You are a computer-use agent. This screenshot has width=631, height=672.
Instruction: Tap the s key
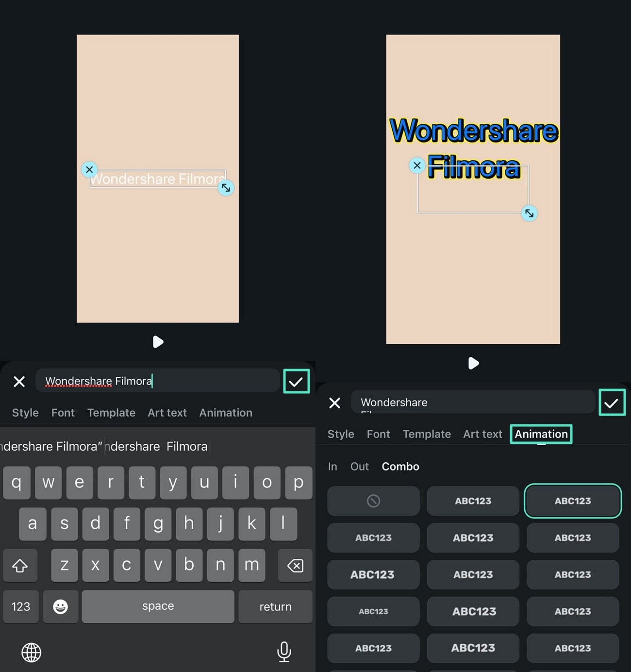pos(64,524)
